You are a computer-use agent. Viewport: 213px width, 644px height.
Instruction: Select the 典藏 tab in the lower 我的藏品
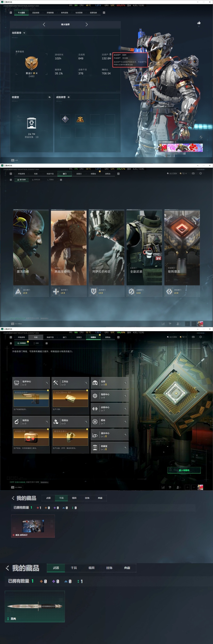point(127,568)
